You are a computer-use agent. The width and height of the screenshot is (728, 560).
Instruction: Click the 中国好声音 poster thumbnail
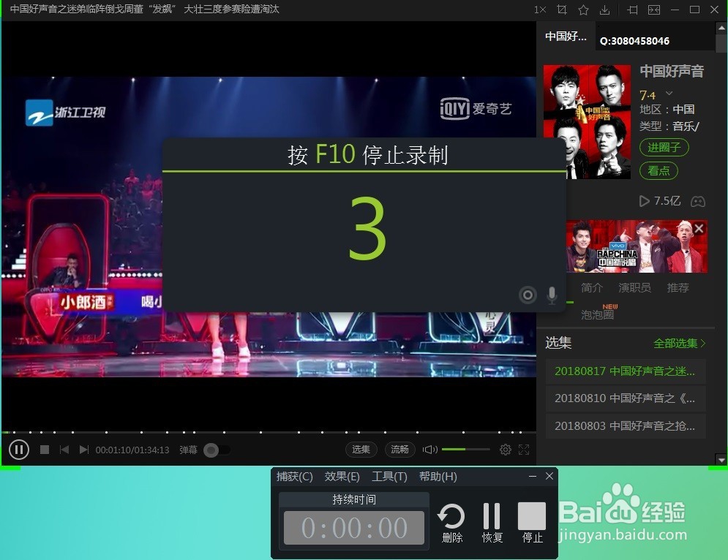pyautogui.click(x=587, y=122)
